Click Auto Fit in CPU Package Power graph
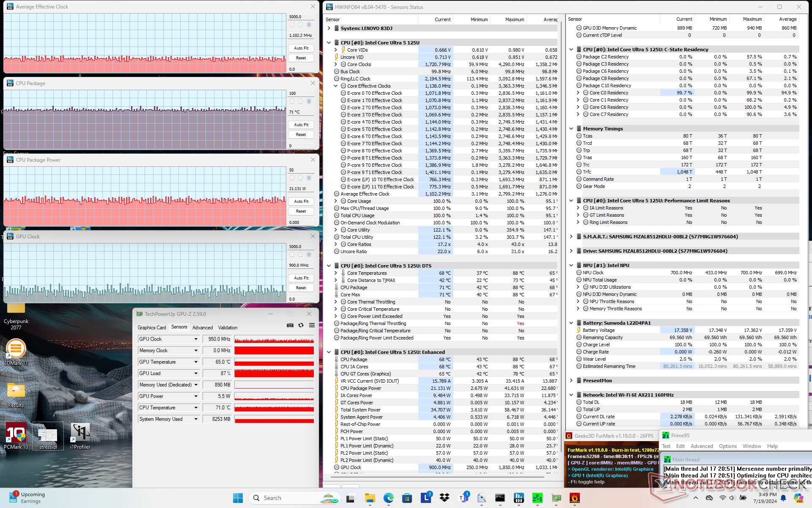 [301, 202]
